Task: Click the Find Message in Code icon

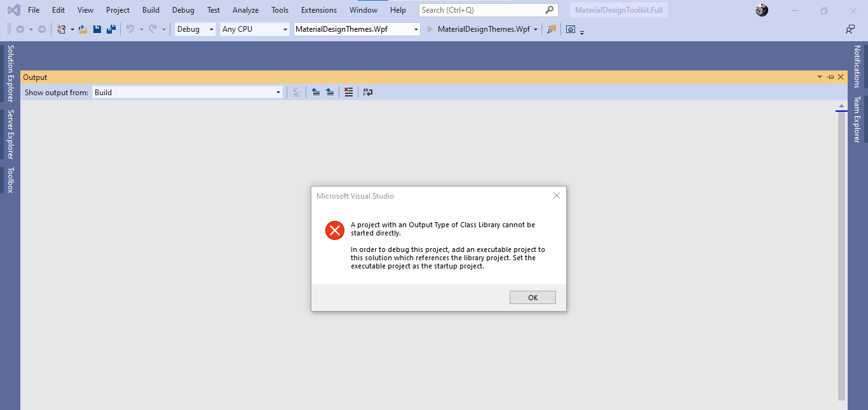Action: click(297, 92)
